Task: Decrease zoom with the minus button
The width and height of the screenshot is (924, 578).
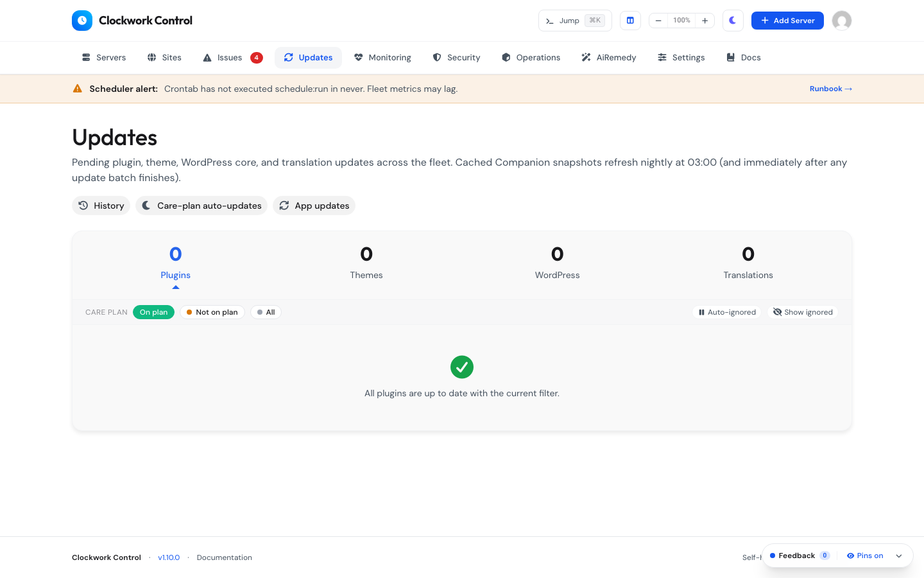Action: (658, 21)
